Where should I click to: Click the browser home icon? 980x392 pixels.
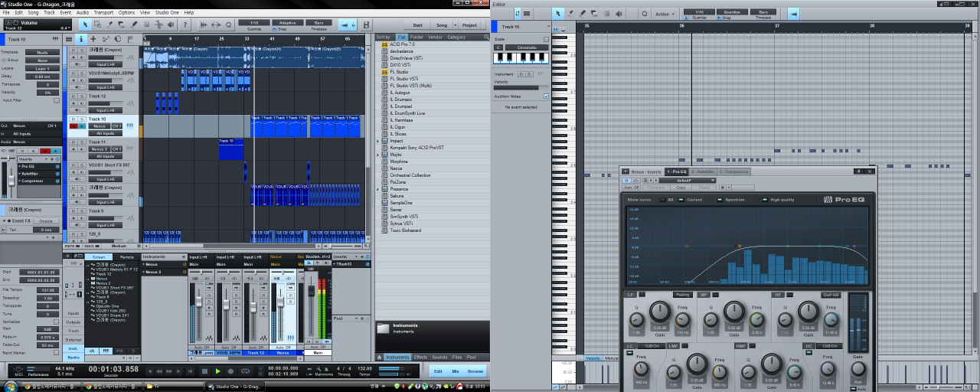coord(380,357)
